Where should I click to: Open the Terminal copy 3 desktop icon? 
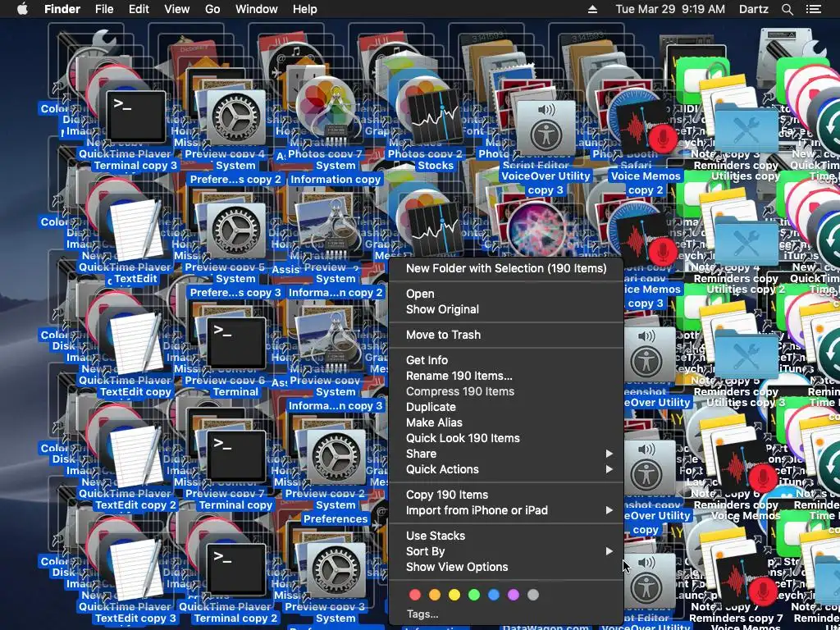[135, 116]
